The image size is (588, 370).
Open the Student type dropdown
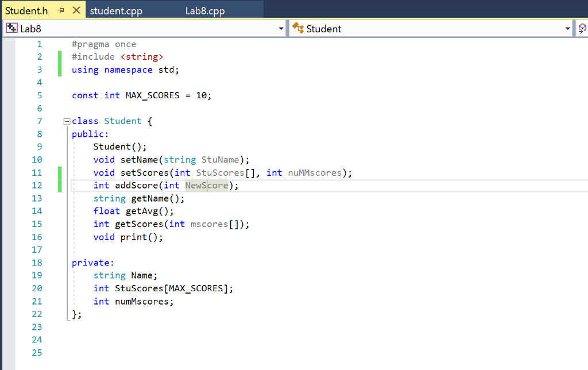(x=567, y=28)
